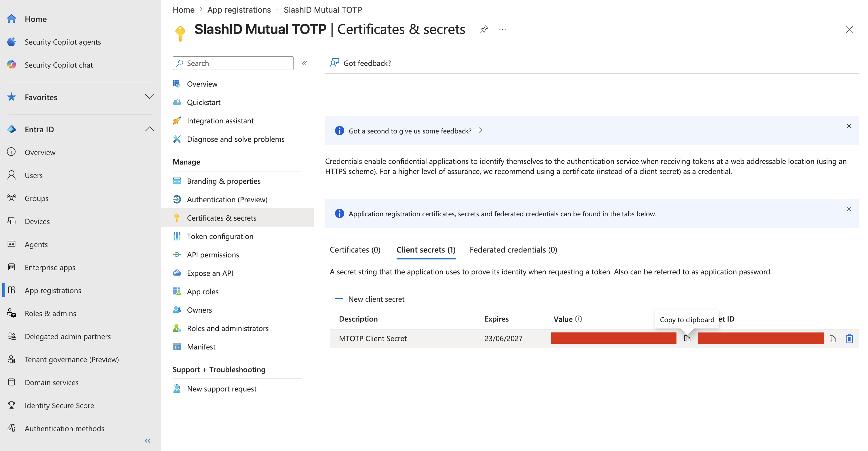The height and width of the screenshot is (451, 868).
Task: Click the App registrations breadcrumb
Action: (x=239, y=9)
